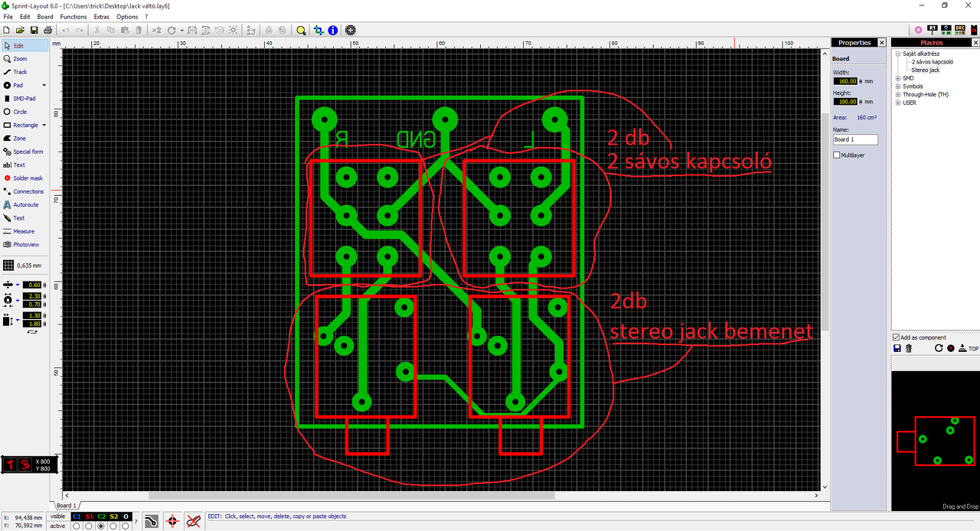
Task: Click the component properties question icon
Action: click(946, 30)
